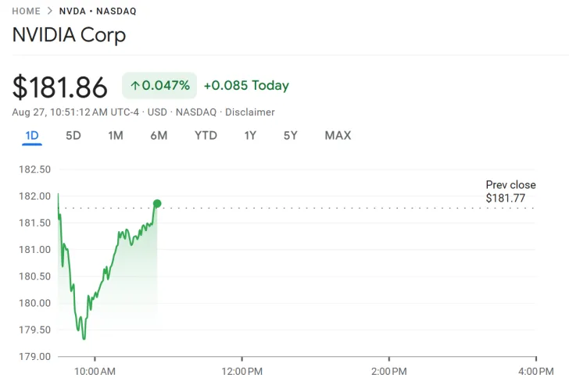
Task: Click the NVDA • NASDAQ breadcrumb
Action: click(98, 12)
